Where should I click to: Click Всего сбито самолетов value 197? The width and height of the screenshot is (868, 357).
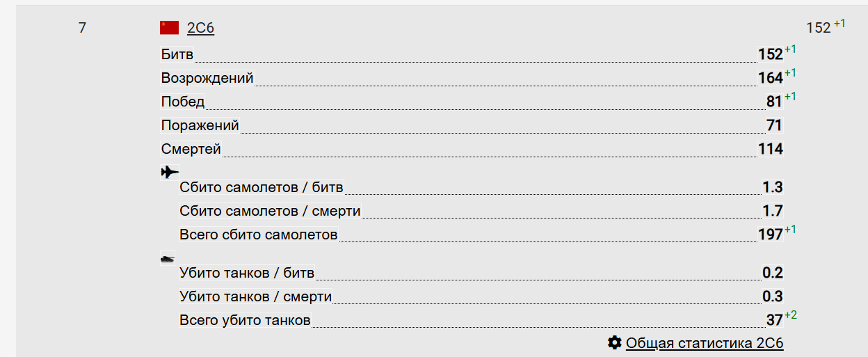[771, 235]
